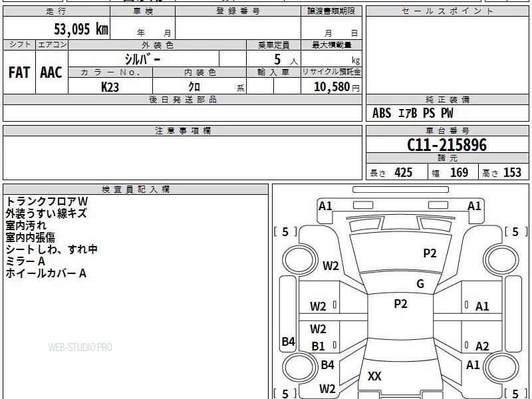
Task: Select inspector note 外装うすい線キズ
Action: pyautogui.click(x=46, y=213)
